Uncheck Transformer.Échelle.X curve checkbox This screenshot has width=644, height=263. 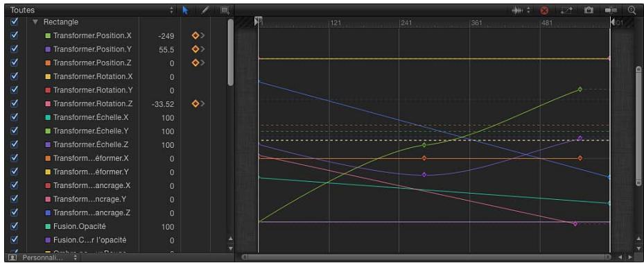pyautogui.click(x=15, y=117)
